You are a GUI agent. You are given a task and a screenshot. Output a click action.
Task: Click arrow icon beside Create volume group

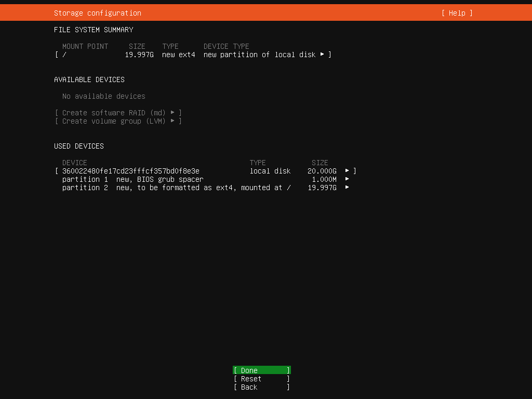172,121
